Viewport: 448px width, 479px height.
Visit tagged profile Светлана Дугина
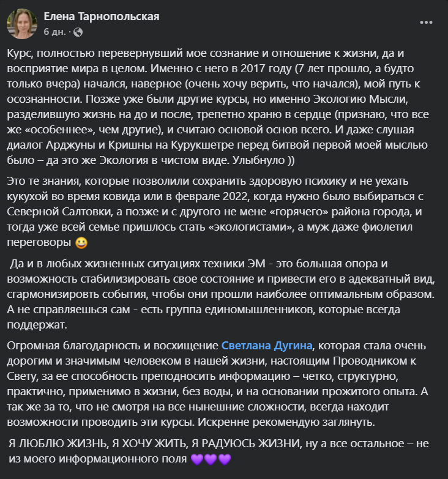point(267,346)
